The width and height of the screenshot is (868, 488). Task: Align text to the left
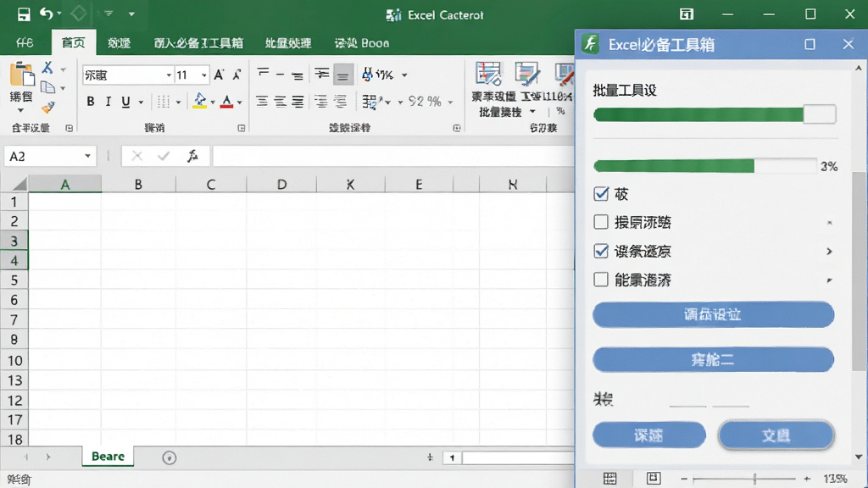tap(262, 102)
